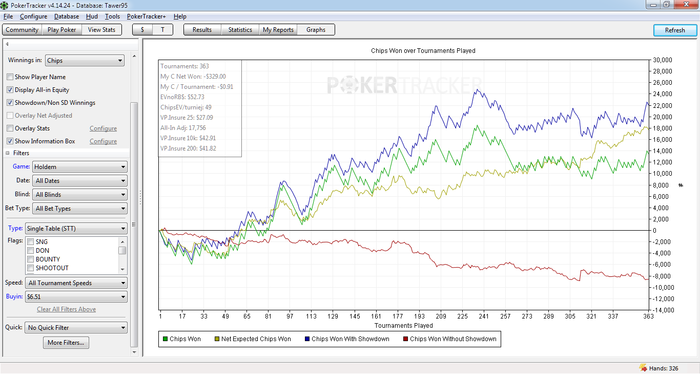Image resolution: width=700 pixels, height=374 pixels.
Task: Click the green Chips Won legend swatch
Action: pos(165,339)
